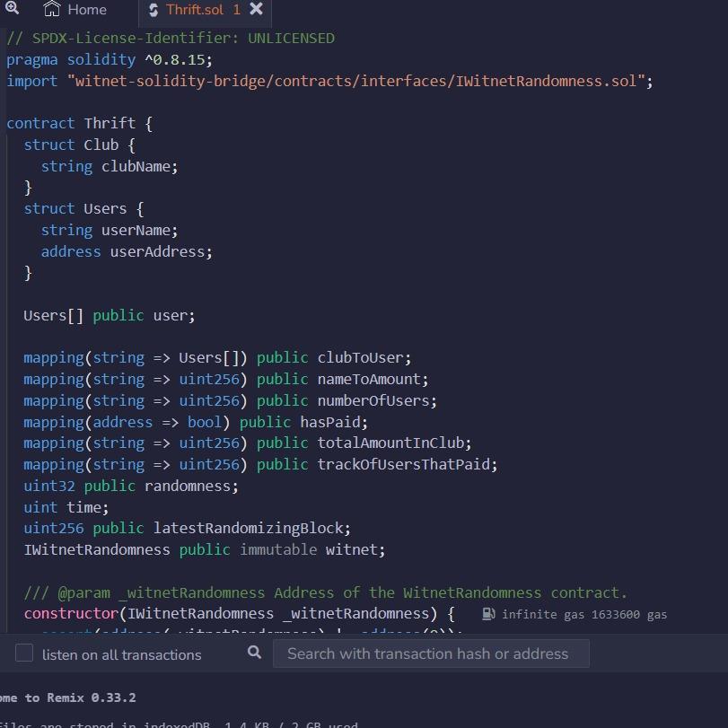Click the IWitnetRandomness.sol import path string
The width and height of the screenshot is (728, 728).
355,81
